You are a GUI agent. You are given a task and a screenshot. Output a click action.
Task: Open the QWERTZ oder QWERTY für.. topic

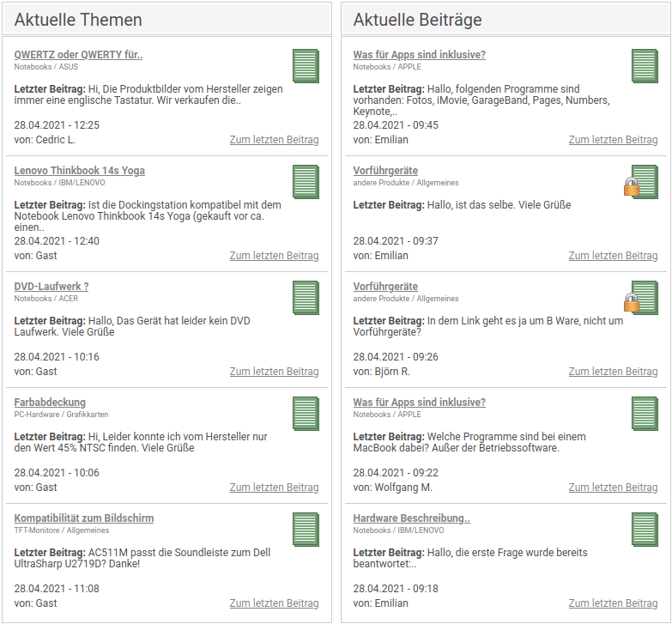[x=78, y=55]
